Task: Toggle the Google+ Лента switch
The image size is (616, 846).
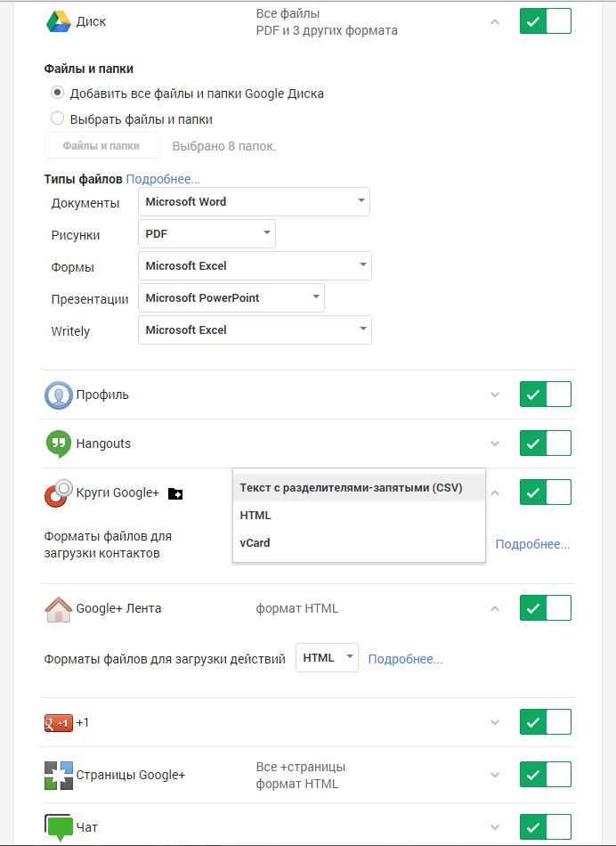Action: click(x=546, y=608)
